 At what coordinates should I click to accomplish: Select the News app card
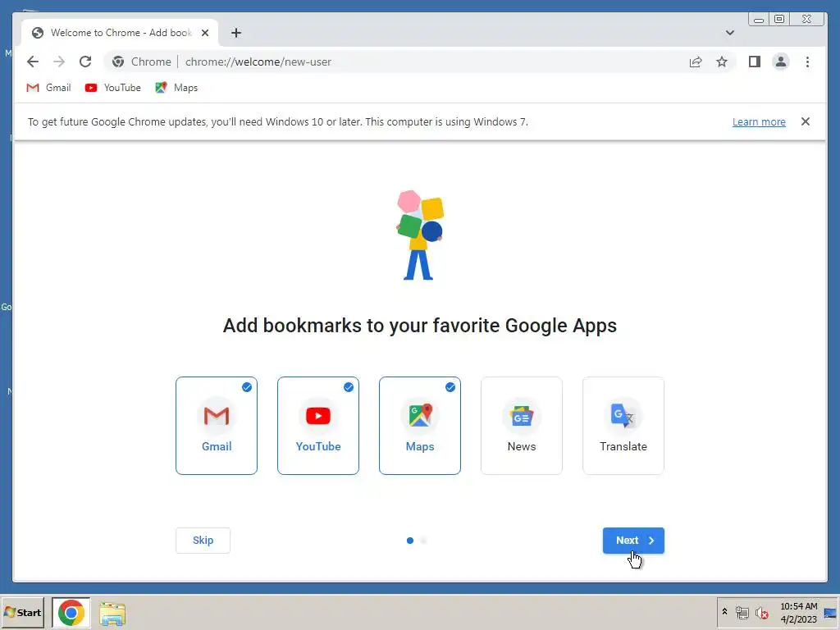pos(522,426)
